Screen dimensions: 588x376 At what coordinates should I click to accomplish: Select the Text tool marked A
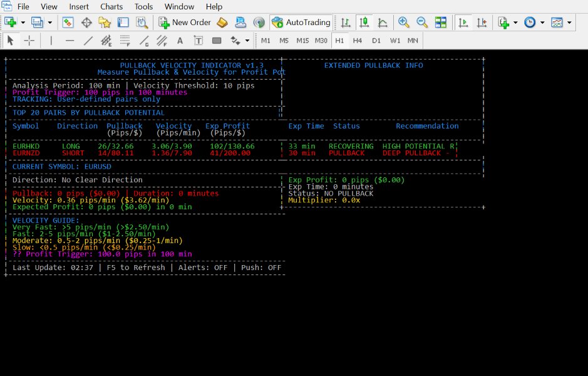click(x=180, y=41)
